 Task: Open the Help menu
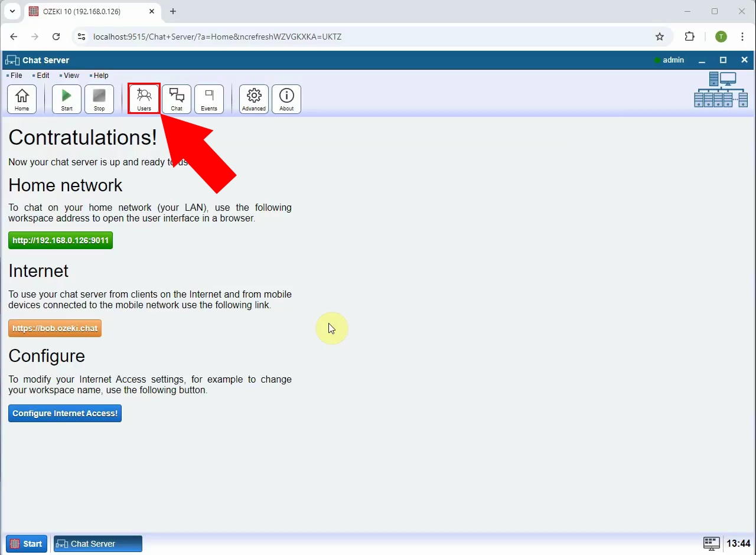point(99,76)
